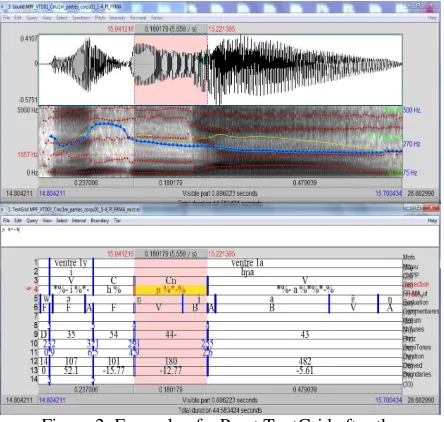Select the '-12.77' interval on tier 13
The image size is (444, 422).
click(171, 370)
